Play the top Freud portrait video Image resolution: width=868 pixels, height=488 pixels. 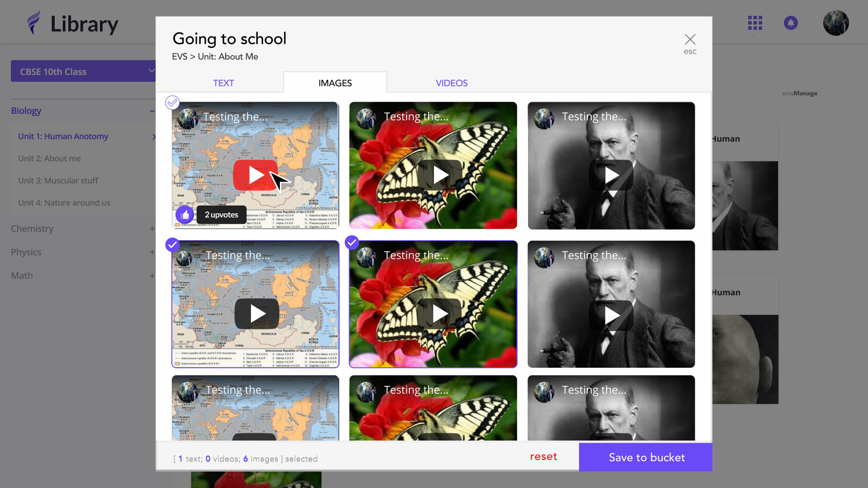611,175
